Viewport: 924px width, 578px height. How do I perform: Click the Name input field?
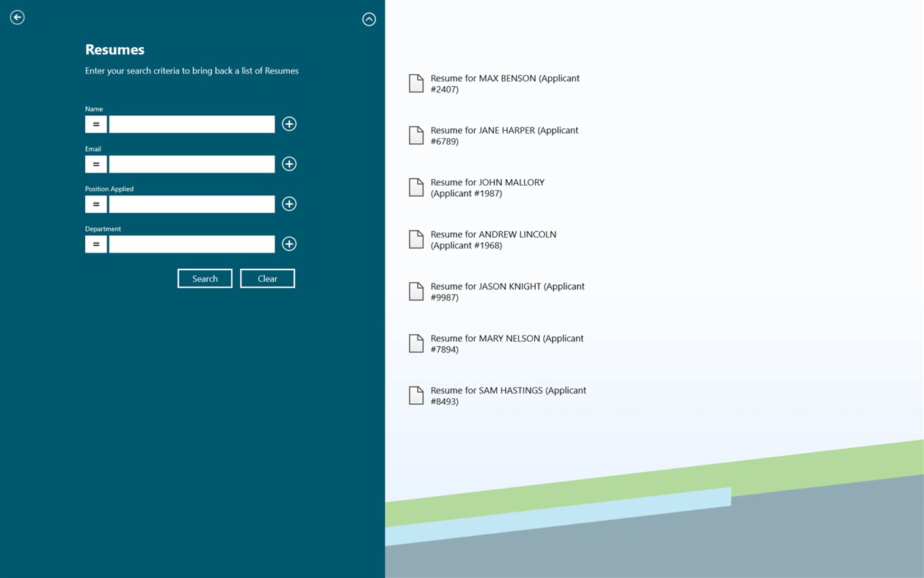tap(191, 123)
